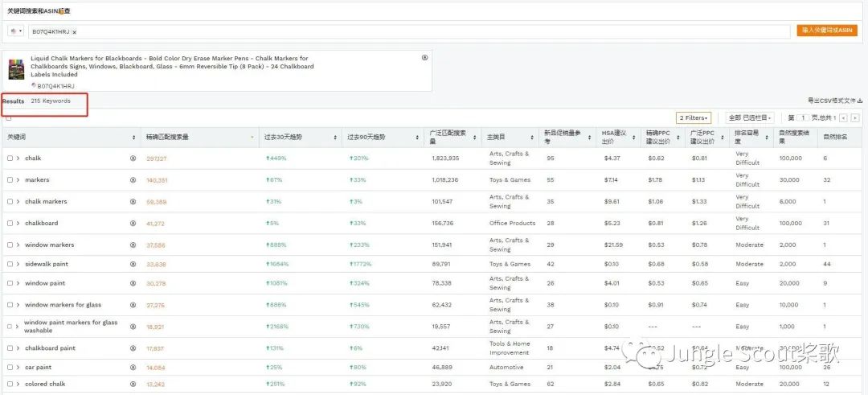Open the marketplace country flag dropdown
This screenshot has width=868, height=395.
point(16,31)
